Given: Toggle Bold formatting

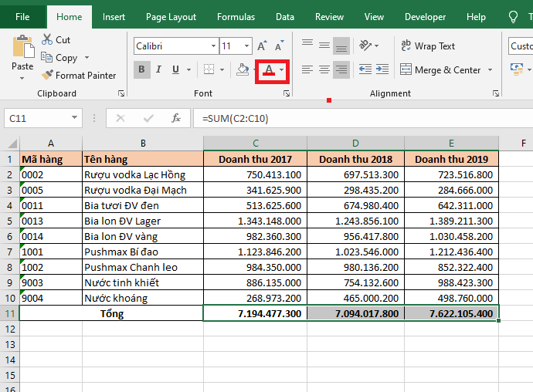Looking at the screenshot, I should [x=142, y=70].
